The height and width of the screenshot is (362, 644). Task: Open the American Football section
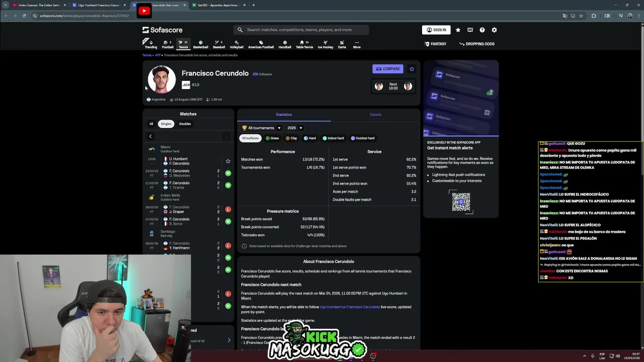[261, 44]
